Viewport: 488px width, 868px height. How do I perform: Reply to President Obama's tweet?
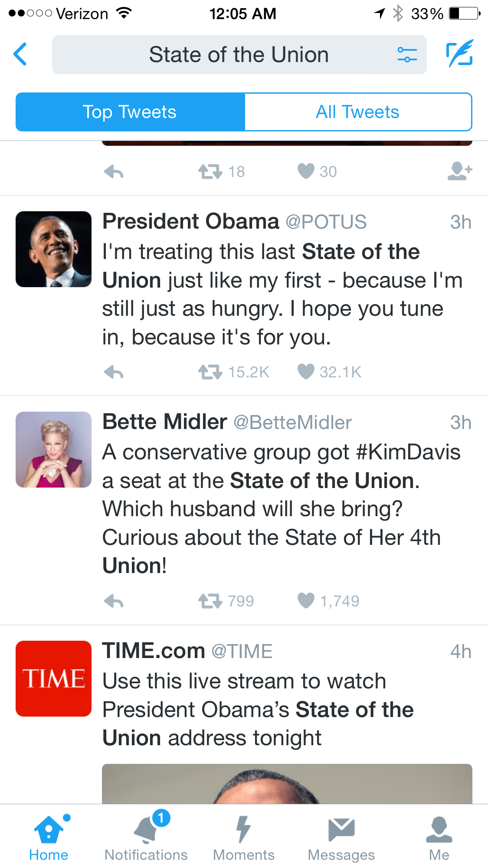[x=114, y=372]
